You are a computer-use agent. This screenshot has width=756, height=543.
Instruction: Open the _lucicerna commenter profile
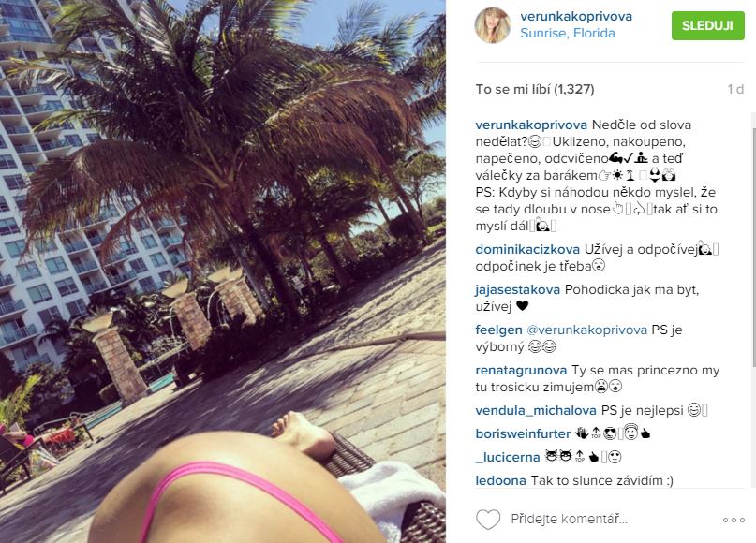(x=507, y=457)
